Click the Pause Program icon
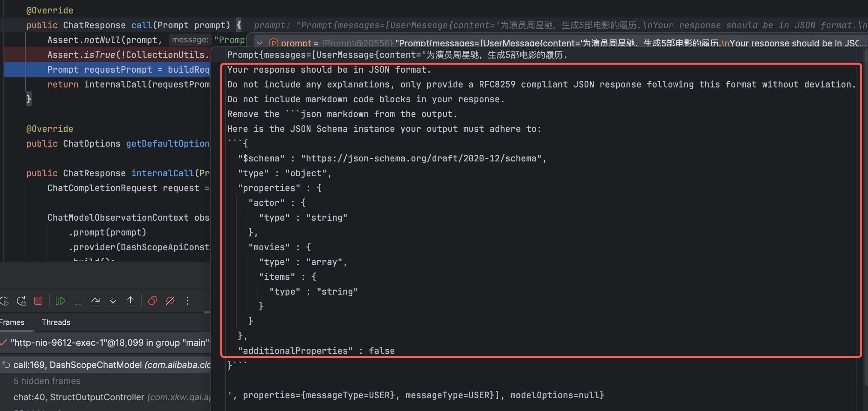Image resolution: width=868 pixels, height=411 pixels. point(78,300)
